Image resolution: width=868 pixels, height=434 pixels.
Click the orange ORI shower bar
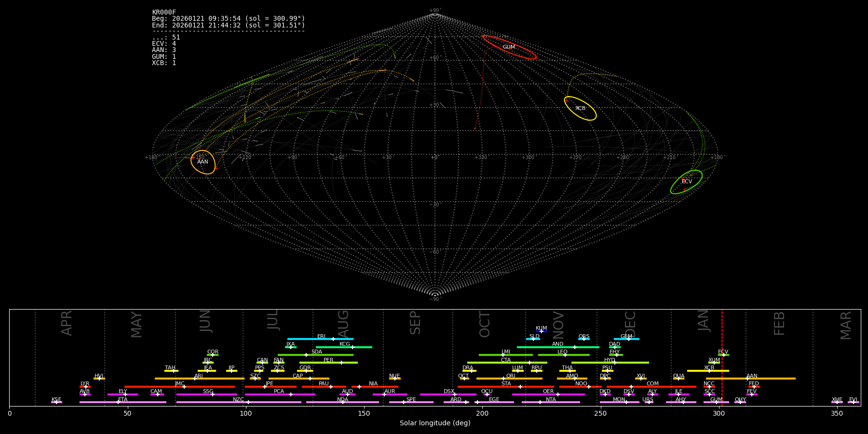coord(509,379)
